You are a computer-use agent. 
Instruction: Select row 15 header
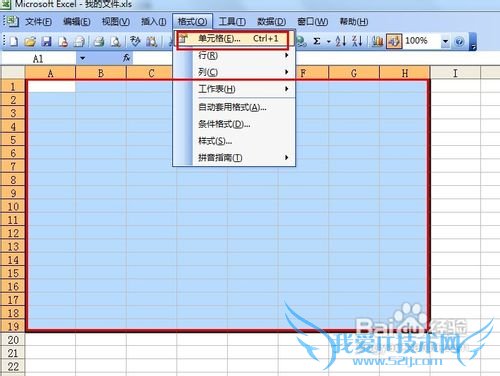tap(13, 273)
